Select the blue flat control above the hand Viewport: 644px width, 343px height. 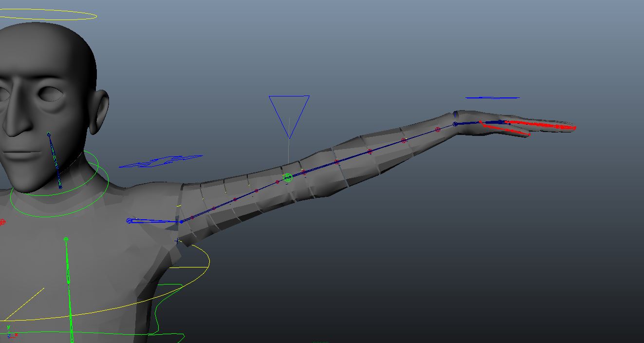(492, 98)
